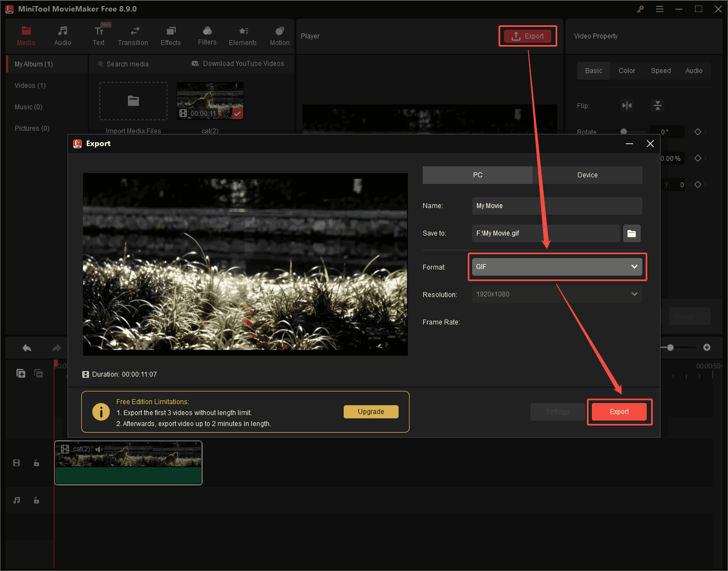The width and height of the screenshot is (728, 571).
Task: Open the Motion tab
Action: (x=279, y=36)
